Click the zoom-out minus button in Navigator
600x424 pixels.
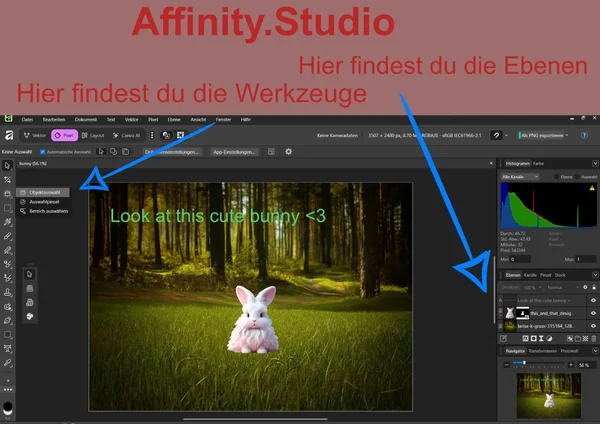tap(507, 364)
